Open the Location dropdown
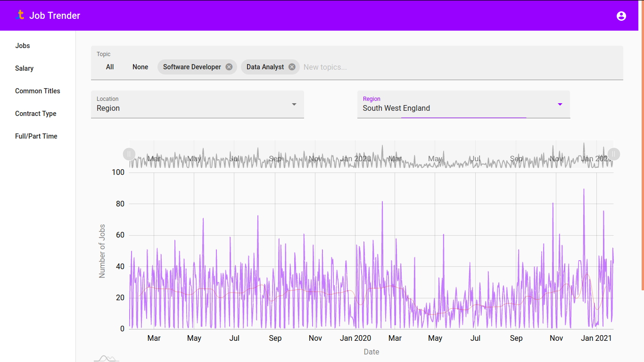The height and width of the screenshot is (362, 644). 198,104
